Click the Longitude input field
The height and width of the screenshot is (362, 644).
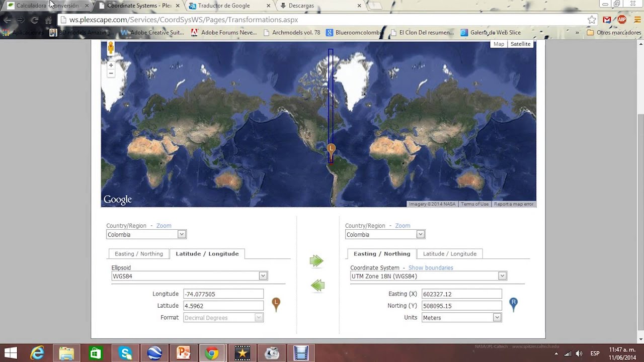[223, 294]
